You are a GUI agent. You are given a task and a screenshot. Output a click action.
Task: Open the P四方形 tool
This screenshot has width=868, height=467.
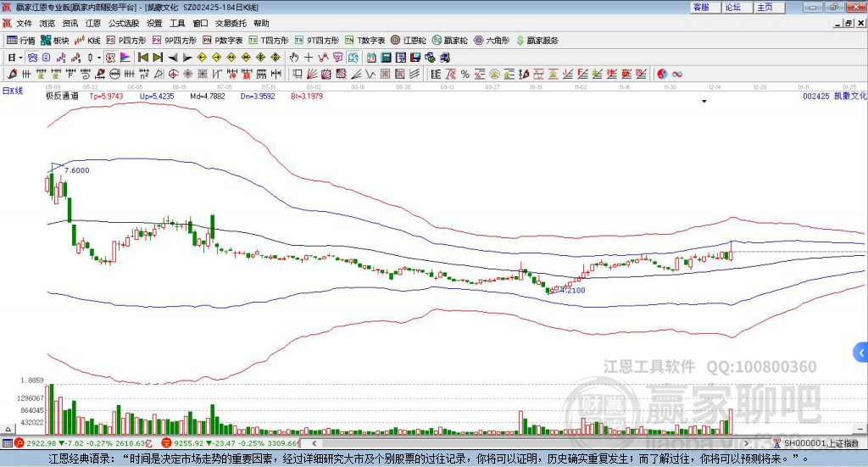point(126,41)
